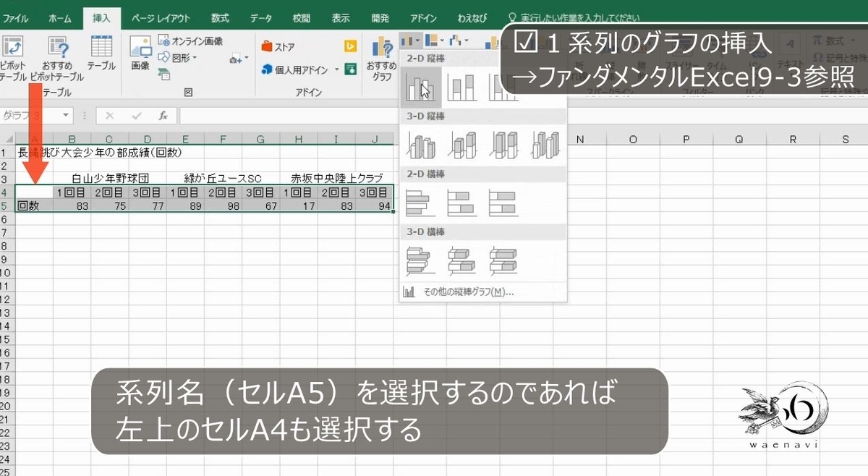Select 3-D 100% stacked column chart

503,145
